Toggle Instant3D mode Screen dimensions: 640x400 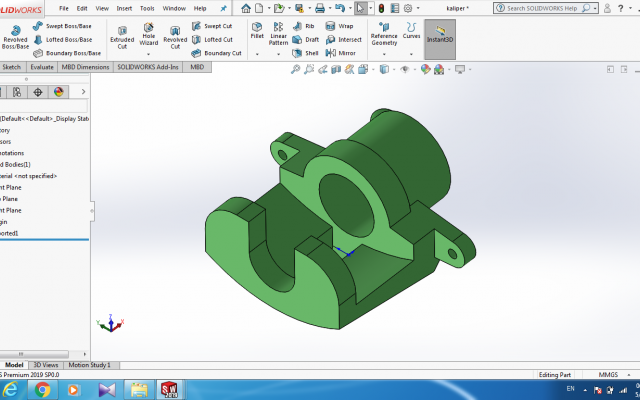pos(440,39)
